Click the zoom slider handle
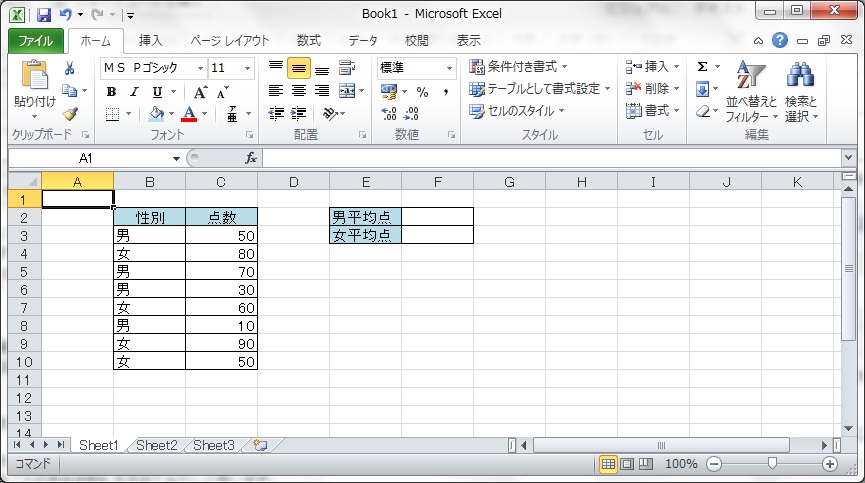The height and width of the screenshot is (483, 865). [772, 464]
